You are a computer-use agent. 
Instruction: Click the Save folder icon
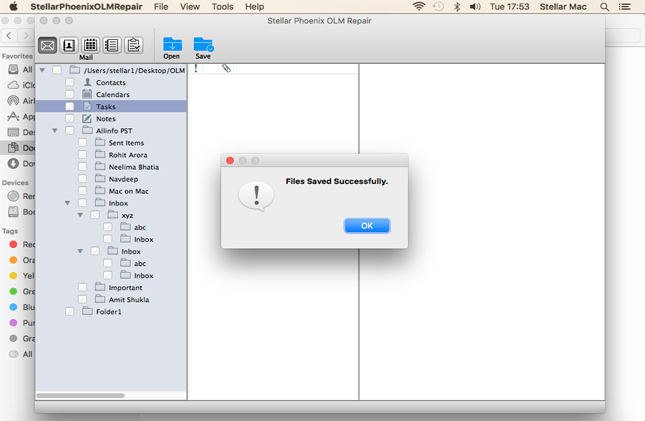(x=203, y=46)
